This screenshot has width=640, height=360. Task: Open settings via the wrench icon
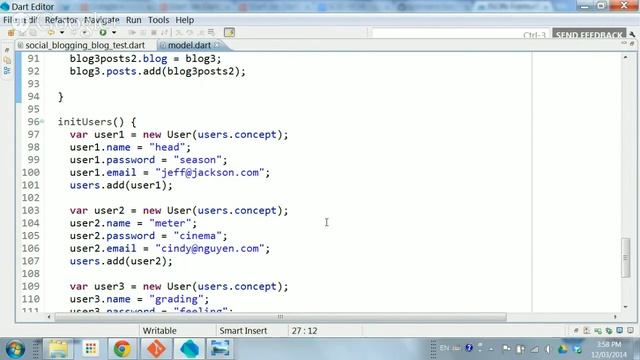[x=632, y=34]
